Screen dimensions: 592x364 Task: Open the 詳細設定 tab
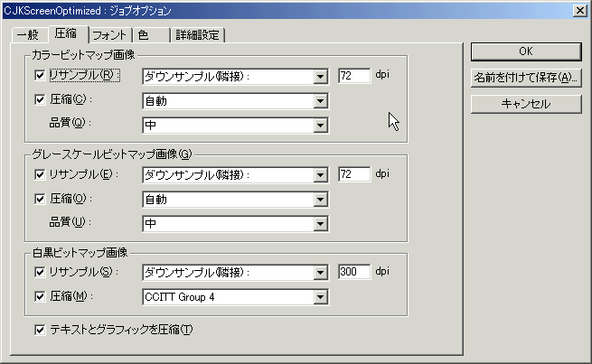coord(197,35)
